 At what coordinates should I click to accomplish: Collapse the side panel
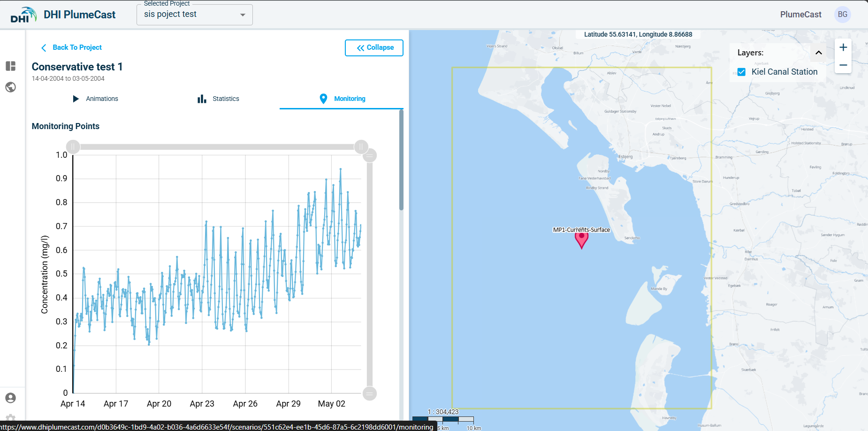(374, 48)
